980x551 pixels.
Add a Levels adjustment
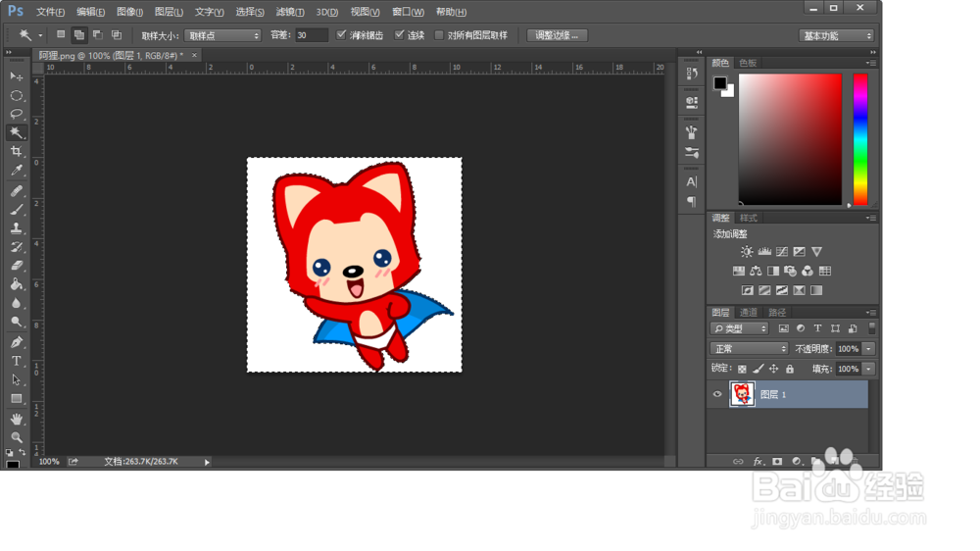[764, 251]
